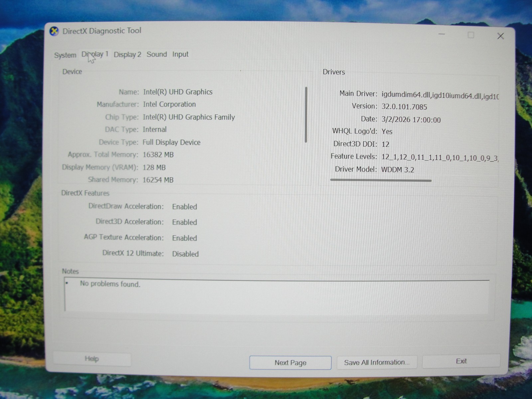Click Save All Information button

377,362
